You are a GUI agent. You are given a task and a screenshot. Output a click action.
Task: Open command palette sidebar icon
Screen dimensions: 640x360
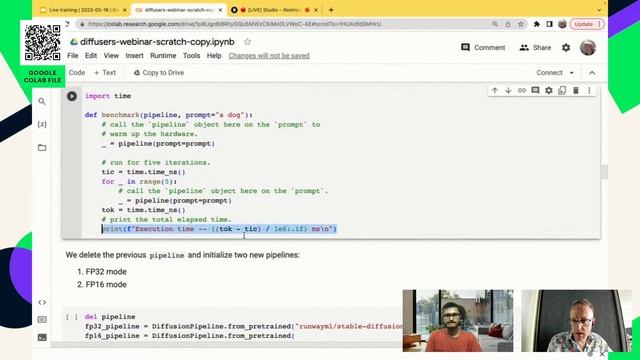tap(42, 320)
